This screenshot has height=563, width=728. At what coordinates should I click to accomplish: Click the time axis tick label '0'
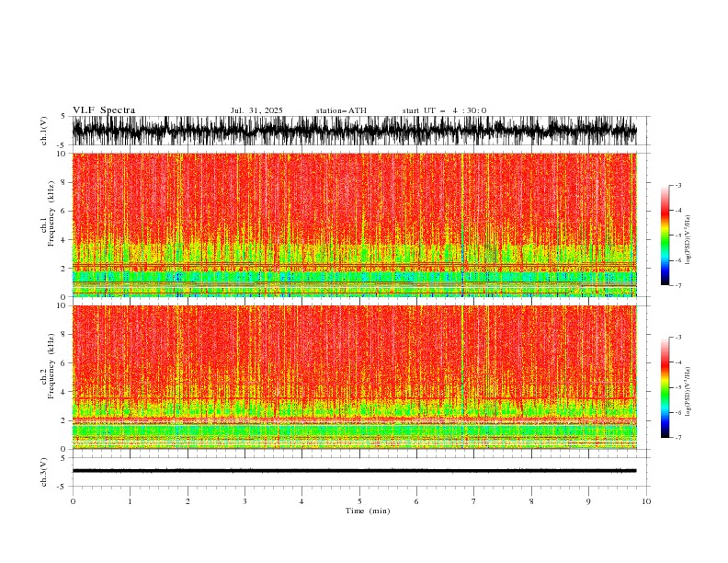[73, 501]
